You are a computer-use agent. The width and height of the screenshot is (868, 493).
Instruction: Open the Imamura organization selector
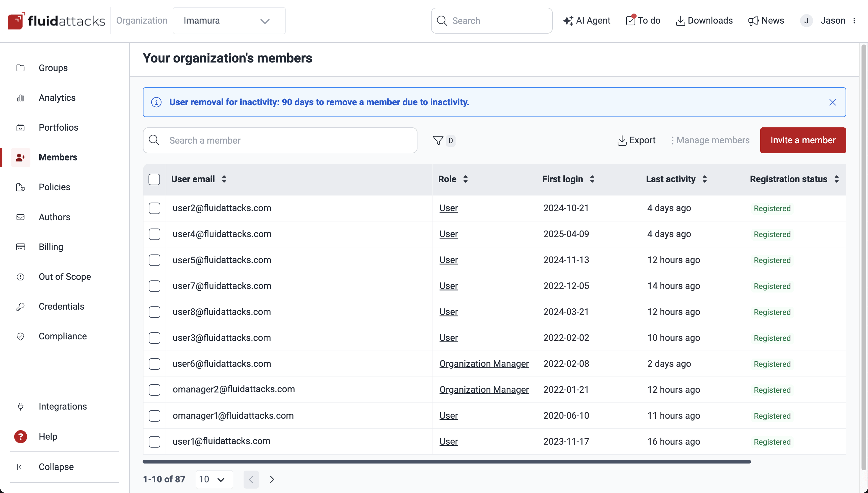(x=229, y=21)
